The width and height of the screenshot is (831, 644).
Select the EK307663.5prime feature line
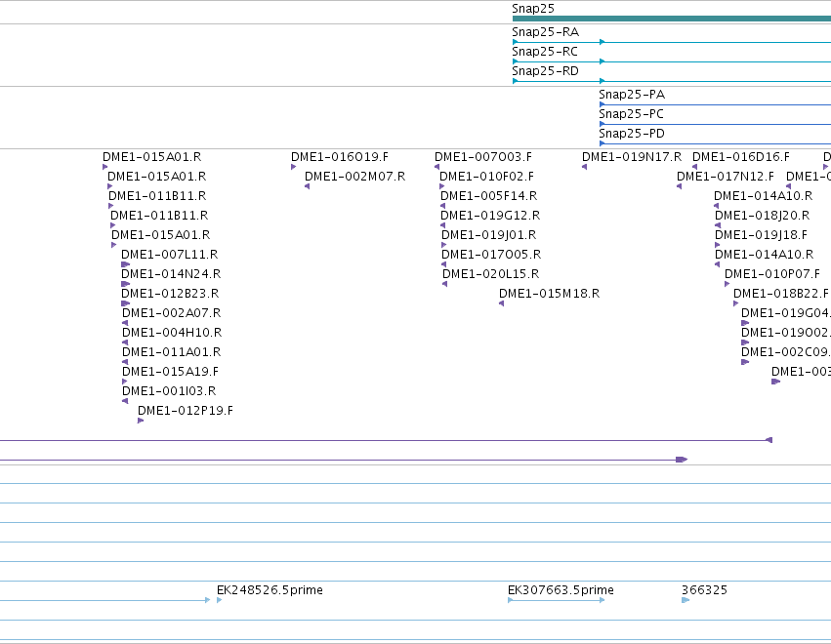[x=557, y=600]
